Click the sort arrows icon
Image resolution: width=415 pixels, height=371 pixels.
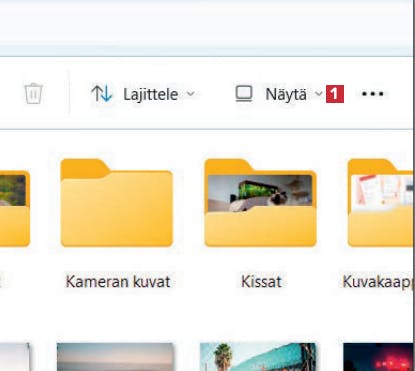click(102, 94)
